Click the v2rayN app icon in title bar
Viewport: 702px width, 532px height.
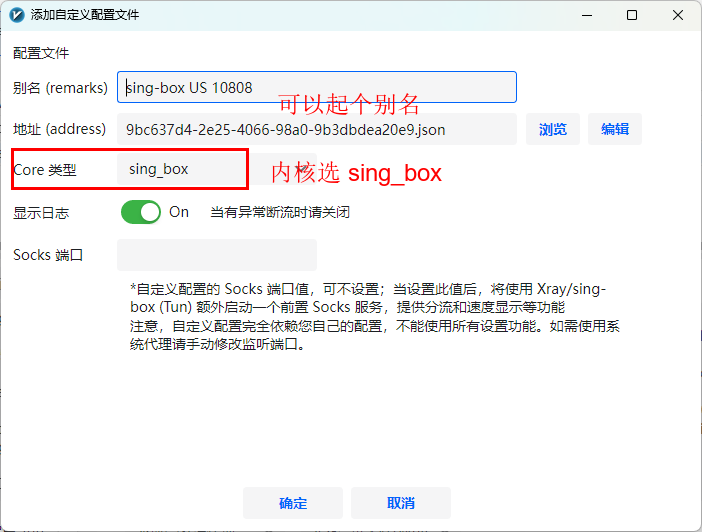pyautogui.click(x=16, y=16)
